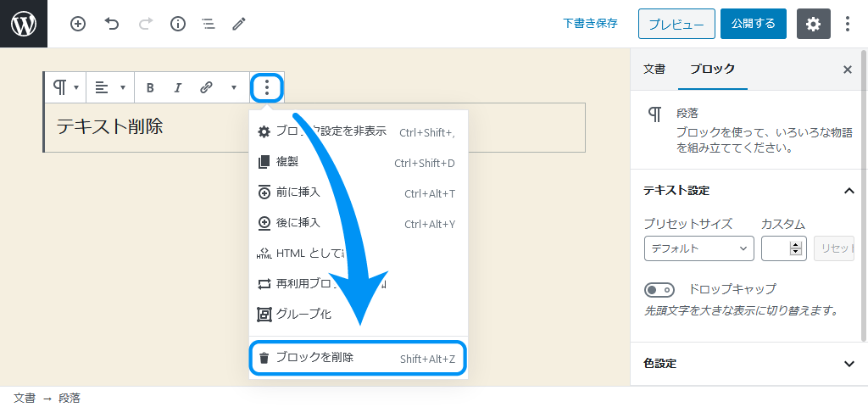Collapse the テキスト設定 panel
The height and width of the screenshot is (407, 868).
point(749,191)
